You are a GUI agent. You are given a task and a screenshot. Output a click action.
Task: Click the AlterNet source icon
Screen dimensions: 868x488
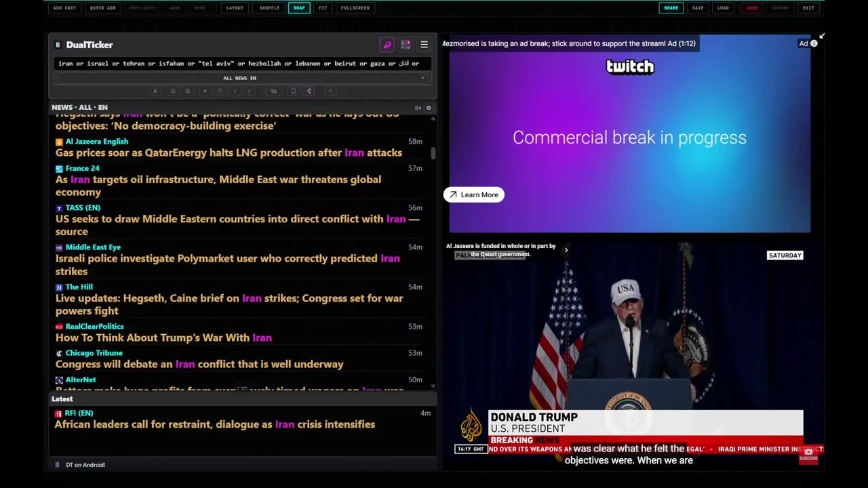pos(59,380)
